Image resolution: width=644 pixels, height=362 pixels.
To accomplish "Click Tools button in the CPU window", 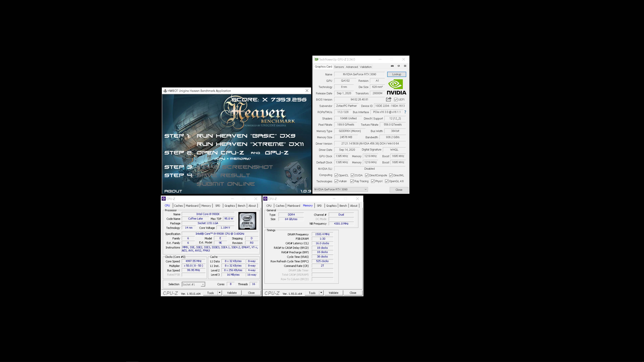I will (210, 293).
